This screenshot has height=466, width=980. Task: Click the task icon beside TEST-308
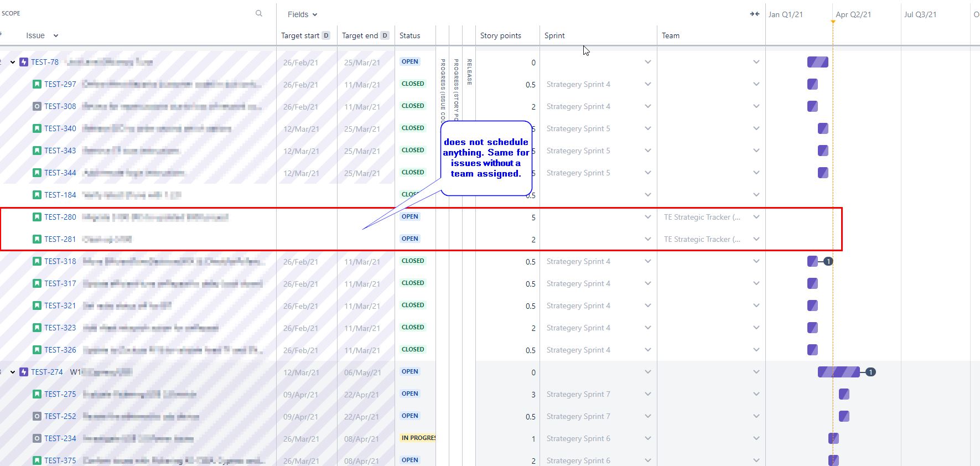click(37, 106)
